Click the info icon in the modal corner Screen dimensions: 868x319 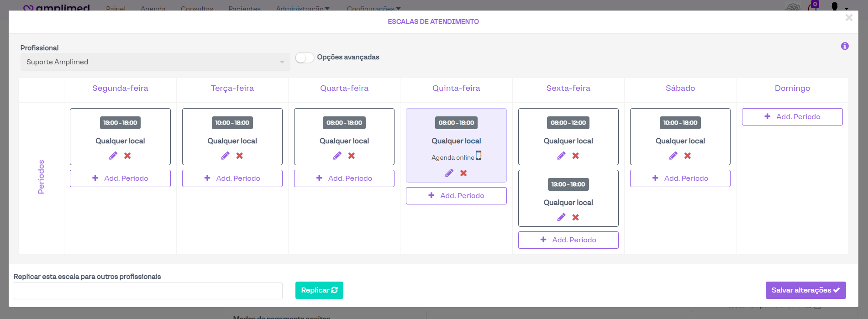tap(845, 46)
